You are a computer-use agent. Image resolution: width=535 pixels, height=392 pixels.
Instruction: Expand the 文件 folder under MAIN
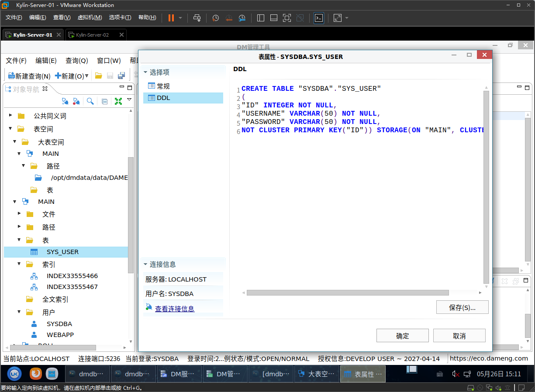click(x=19, y=213)
